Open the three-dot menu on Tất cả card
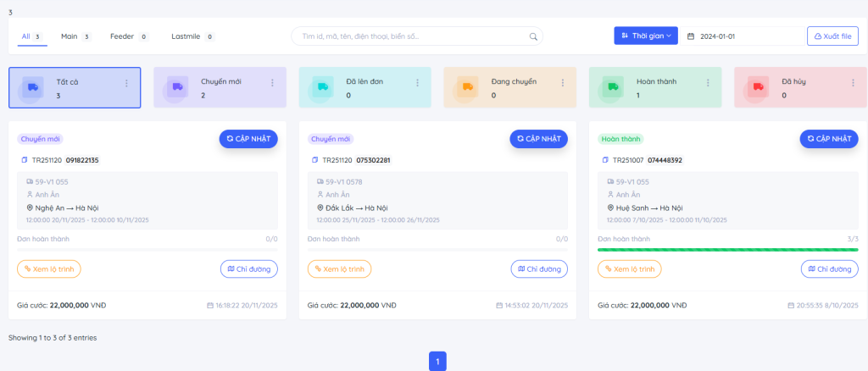This screenshot has width=868, height=371. click(127, 83)
